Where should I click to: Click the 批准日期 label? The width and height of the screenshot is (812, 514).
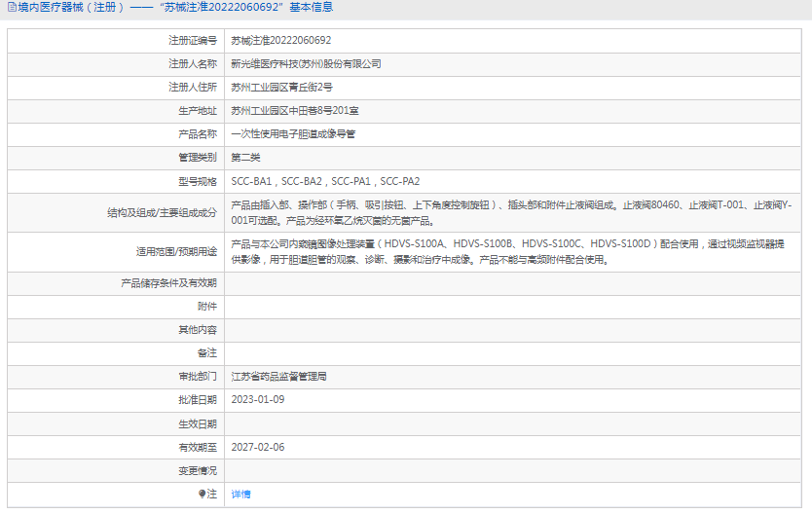point(198,399)
